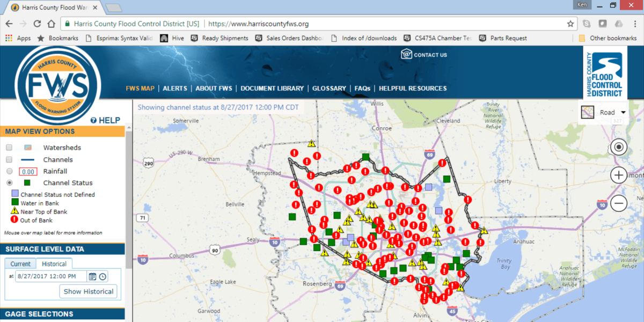Click the blue HELP question mark icon
The height and width of the screenshot is (322, 644).
pyautogui.click(x=93, y=121)
